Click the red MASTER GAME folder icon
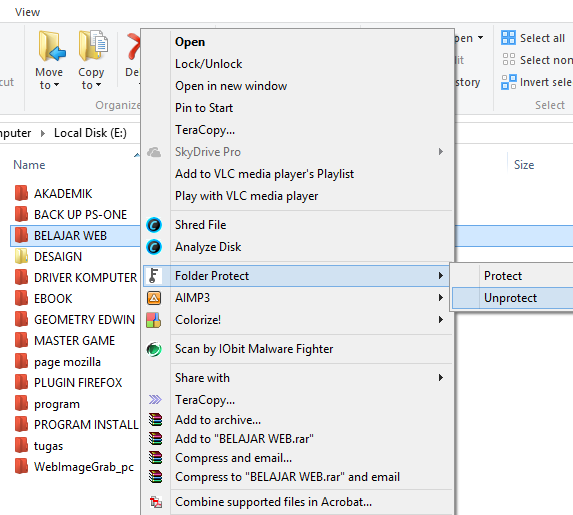Screen dimensions: 573x515 (x=21, y=340)
